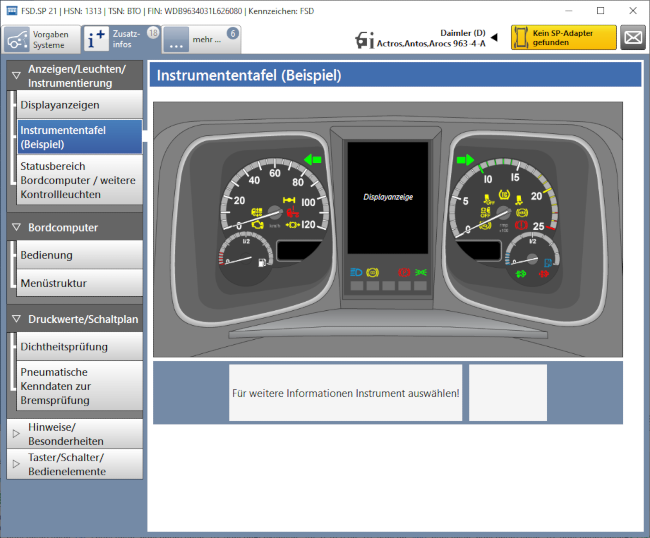Expand the Hinweise/Besonderheiten section

(16, 433)
